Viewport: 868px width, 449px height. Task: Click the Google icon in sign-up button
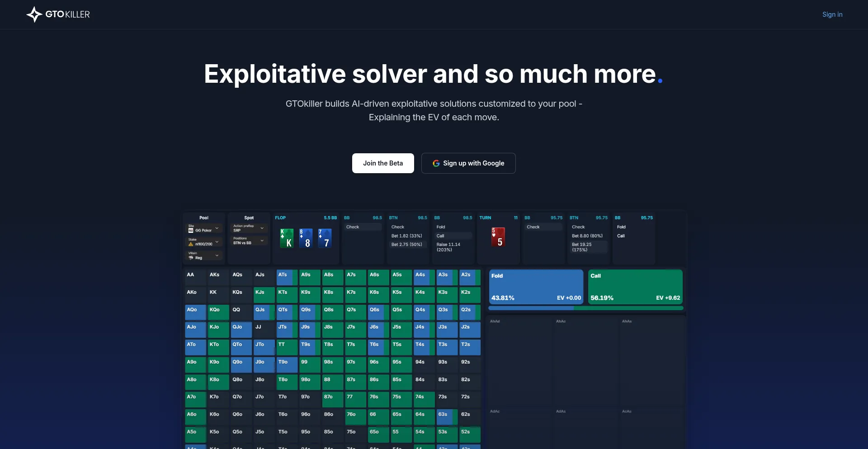pos(436,163)
